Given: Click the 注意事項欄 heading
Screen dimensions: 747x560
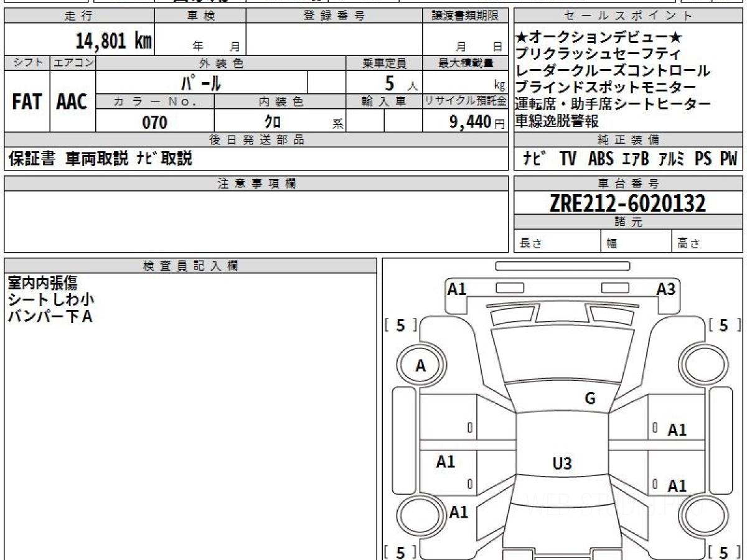Looking at the screenshot, I should pyautogui.click(x=256, y=183).
